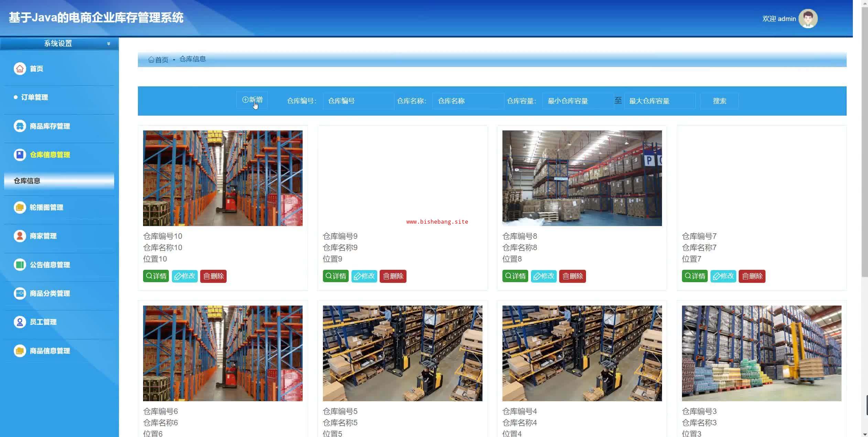Screen dimensions: 868x437
Task: Collapse the 系统设置 header chevron
Action: (x=109, y=44)
